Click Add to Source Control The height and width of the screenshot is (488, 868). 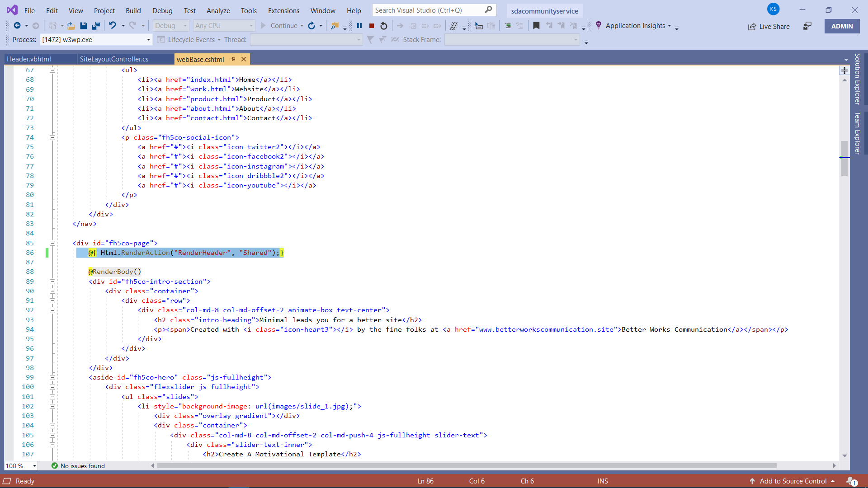tap(792, 481)
